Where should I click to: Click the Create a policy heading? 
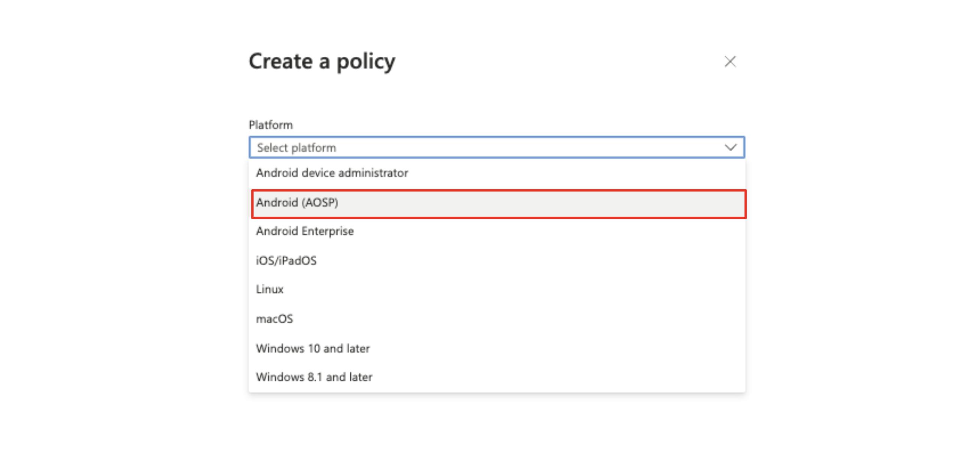click(322, 61)
